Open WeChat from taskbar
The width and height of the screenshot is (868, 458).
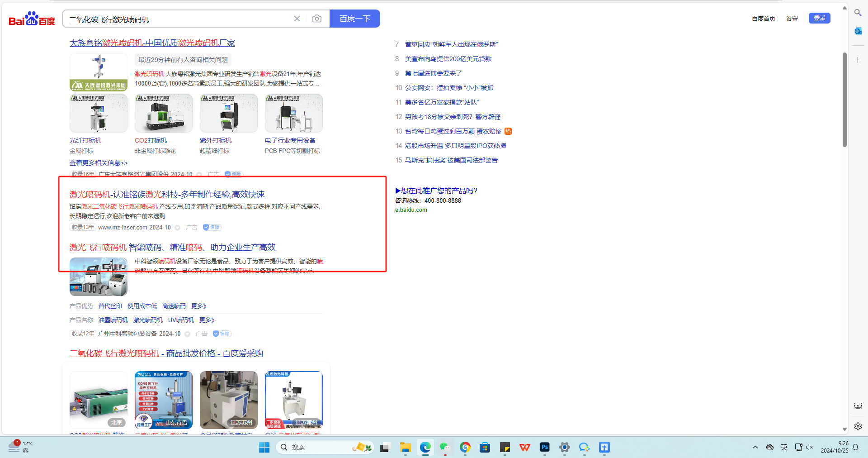445,448
